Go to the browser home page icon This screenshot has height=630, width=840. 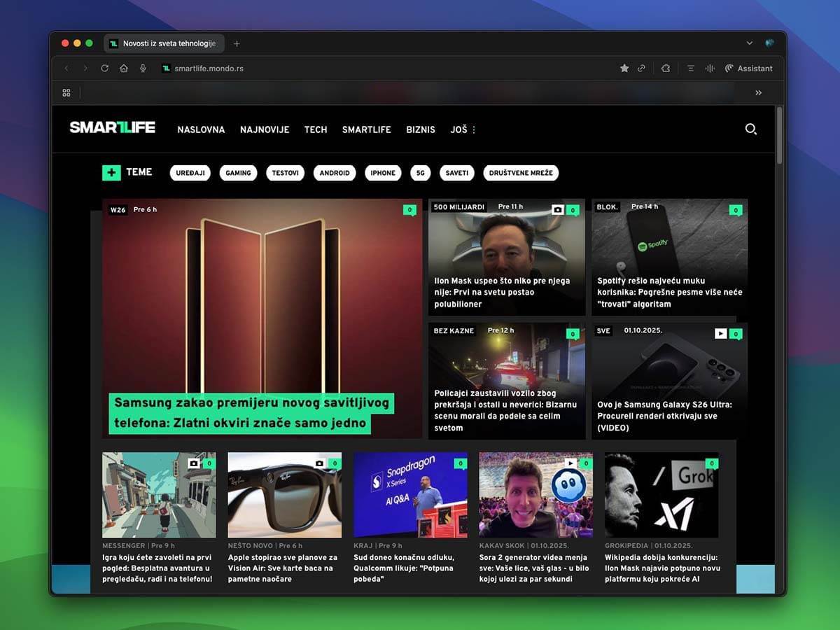coord(124,69)
